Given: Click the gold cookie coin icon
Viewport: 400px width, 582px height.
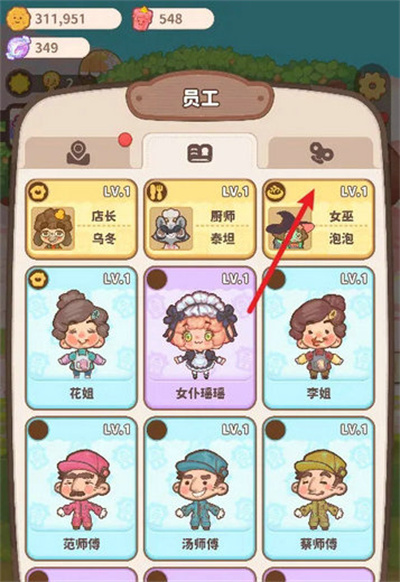Looking at the screenshot, I should click(18, 18).
